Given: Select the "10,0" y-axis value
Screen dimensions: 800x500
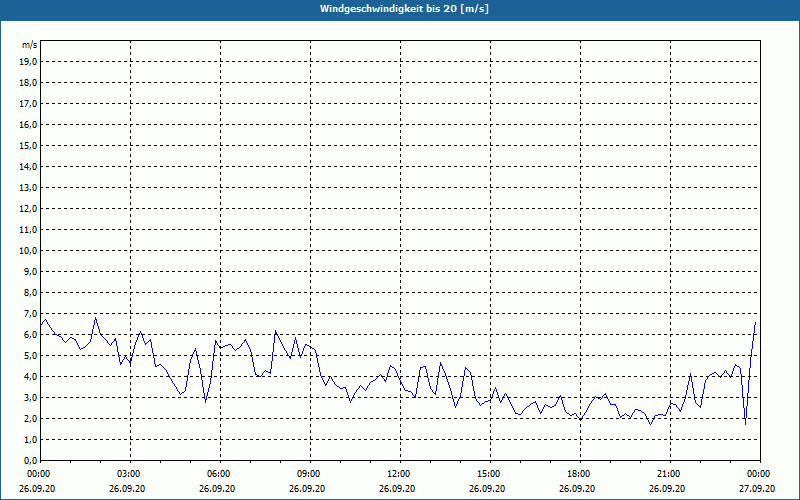Looking at the screenshot, I should tap(28, 251).
